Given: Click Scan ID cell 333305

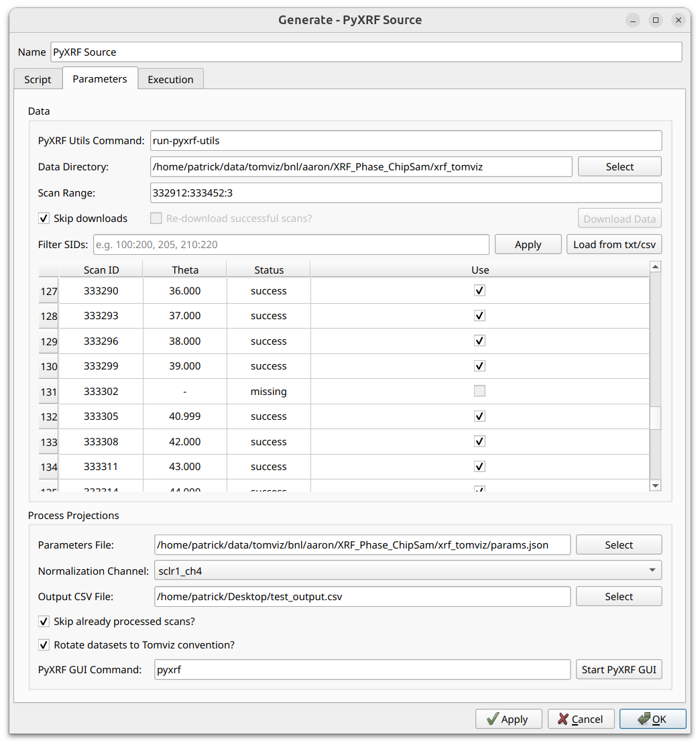Looking at the screenshot, I should click(101, 416).
